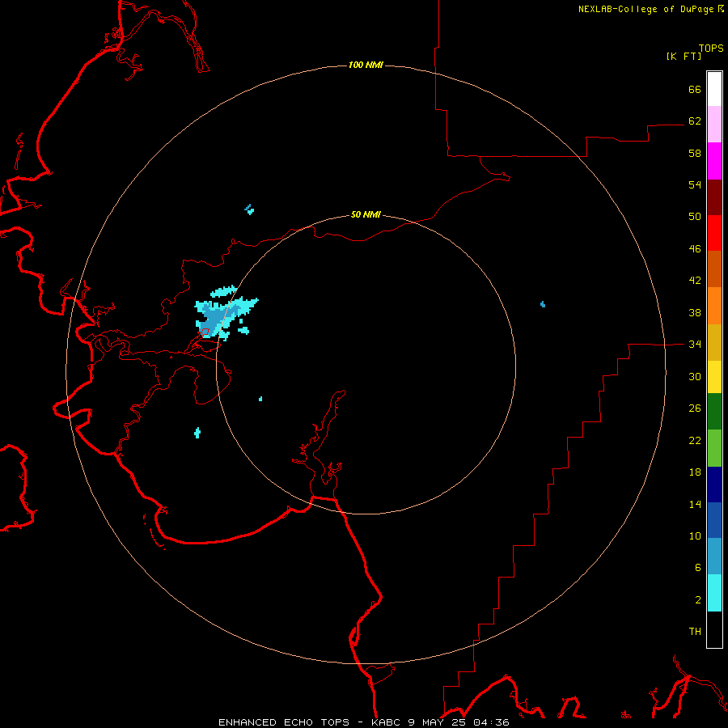Select the cyan legend swatch
Screen dimensions: 728x728
[x=714, y=593]
